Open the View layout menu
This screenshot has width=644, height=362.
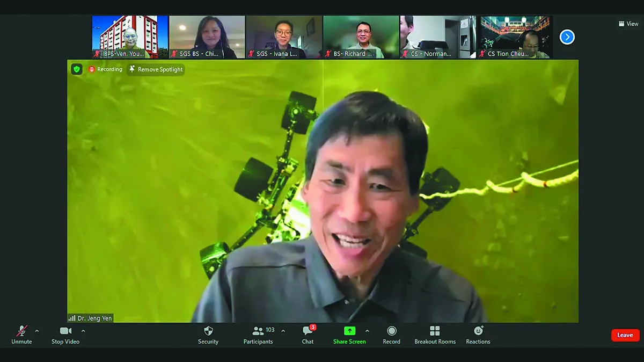click(x=628, y=24)
